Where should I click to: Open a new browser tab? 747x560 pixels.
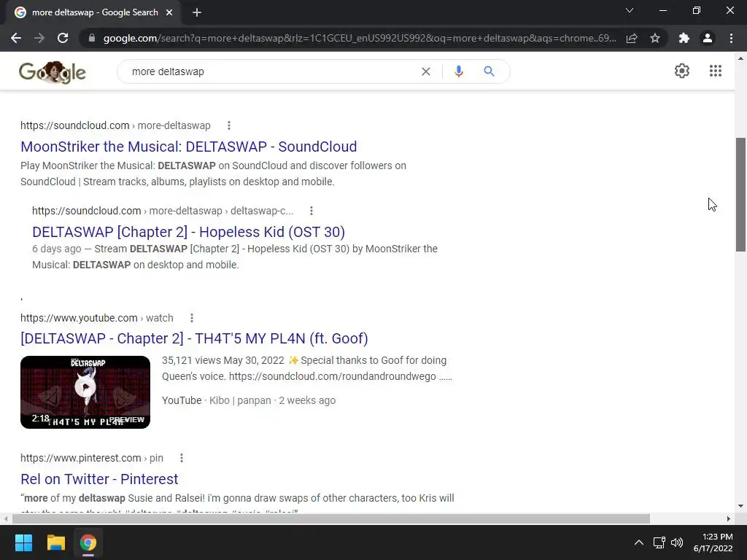(x=197, y=13)
